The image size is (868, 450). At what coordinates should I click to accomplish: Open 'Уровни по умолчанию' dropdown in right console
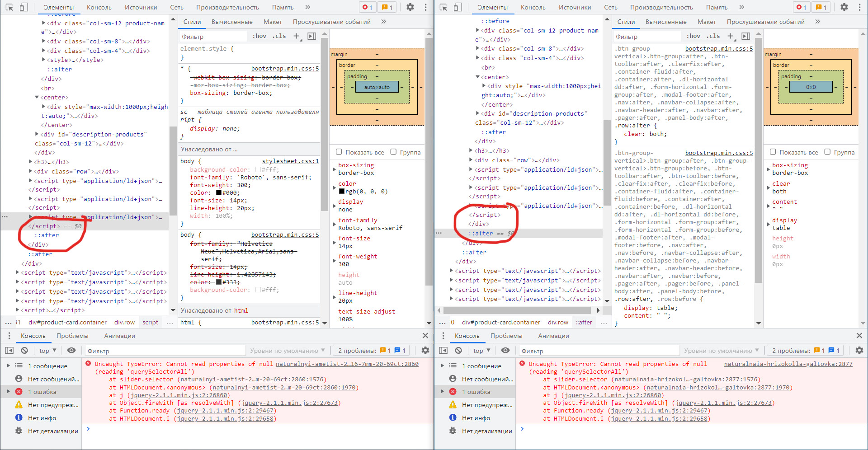pos(722,351)
